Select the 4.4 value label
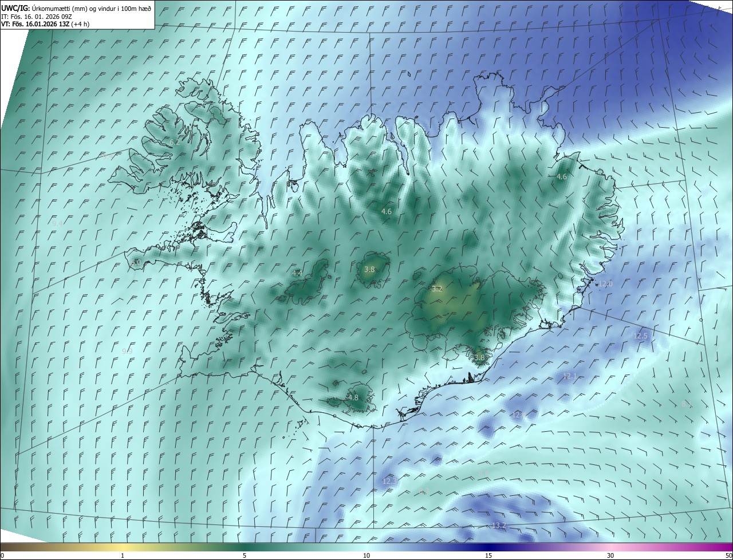 [297, 274]
